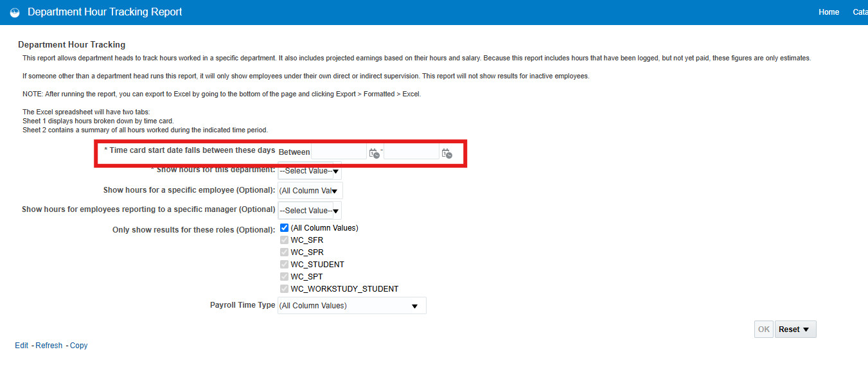Toggle the WC_WORKSTUDY_STUDENT checkbox
This screenshot has width=868, height=370.
tap(285, 289)
